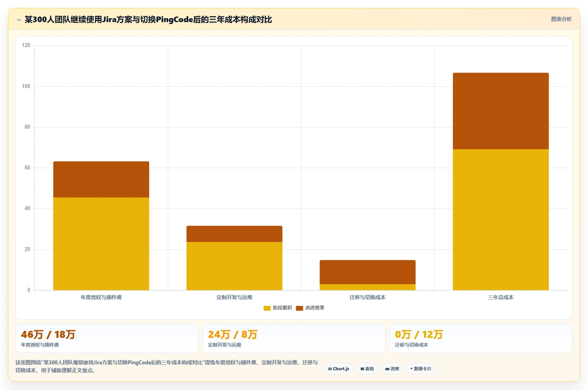This screenshot has height=390, width=588.
Task: Click the yellow segment of the 三年总成本 bar
Action: point(501,219)
